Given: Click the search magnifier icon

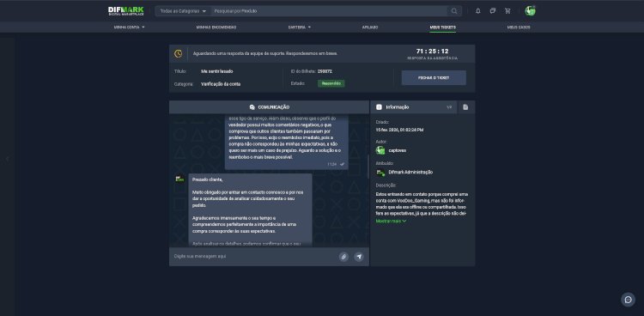Looking at the screenshot, I should (454, 11).
